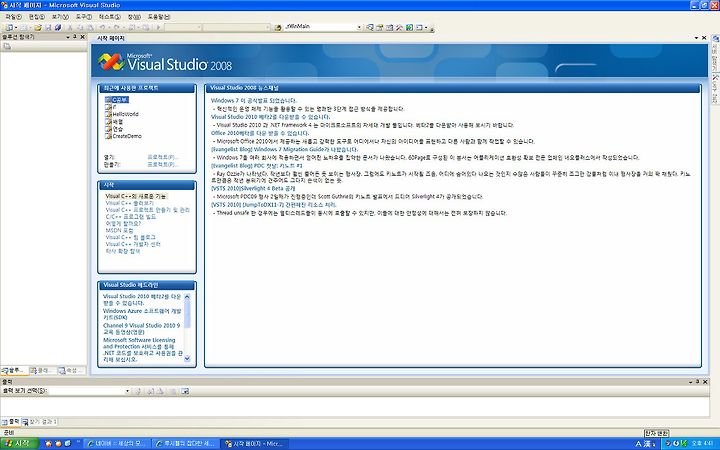The image size is (720, 450).
Task: Click the New Project toolbar icon
Action: (9, 28)
